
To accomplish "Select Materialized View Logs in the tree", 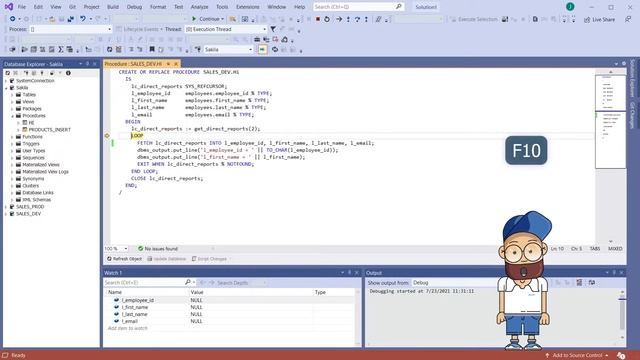I will click(45, 172).
